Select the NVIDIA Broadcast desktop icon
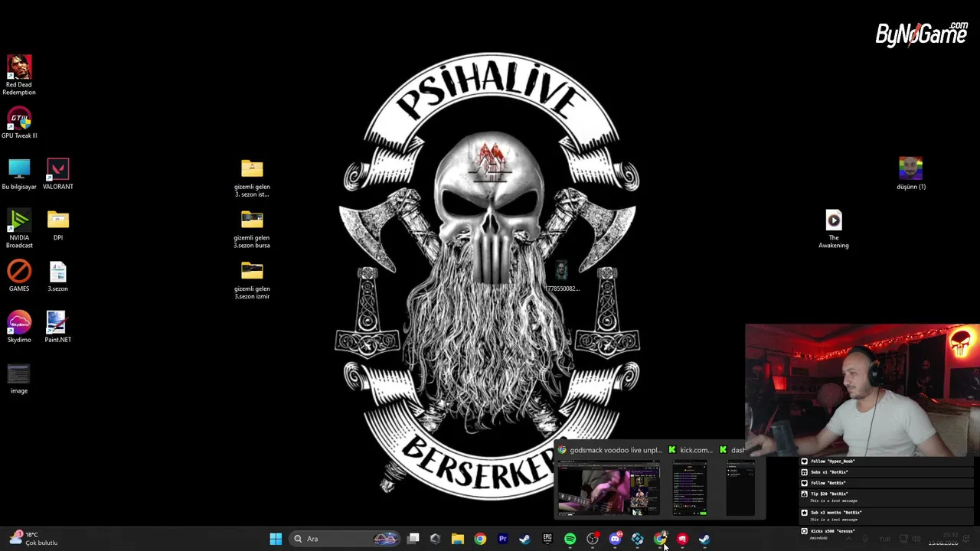Viewport: 980px width, 551px height. (x=19, y=229)
